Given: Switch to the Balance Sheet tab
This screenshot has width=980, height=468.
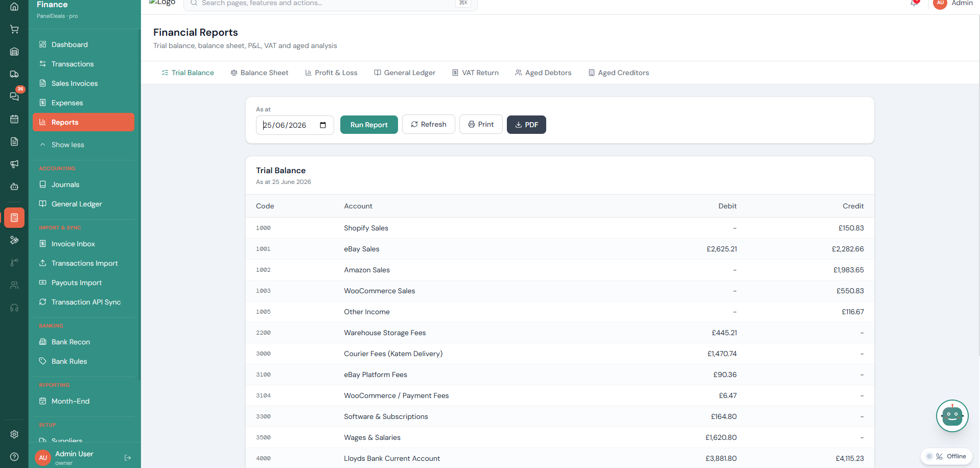Looking at the screenshot, I should (260, 73).
